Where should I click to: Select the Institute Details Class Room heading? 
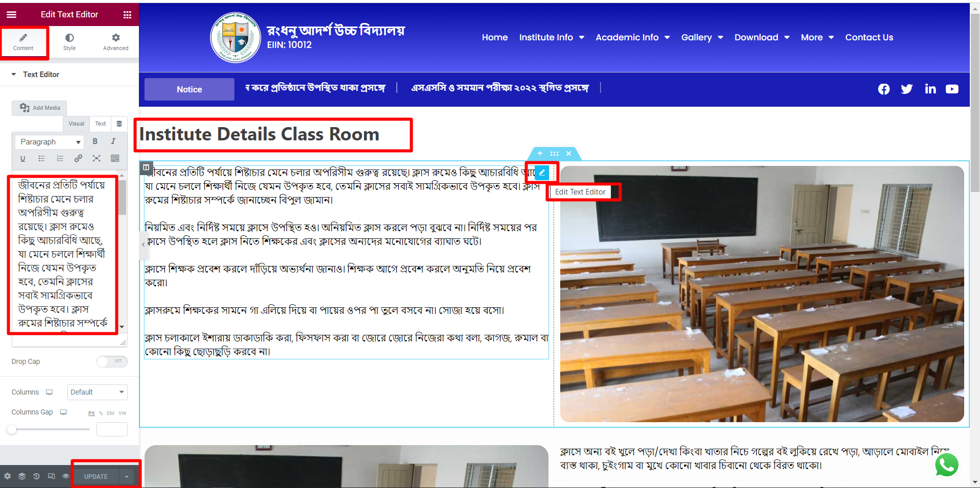(259, 134)
